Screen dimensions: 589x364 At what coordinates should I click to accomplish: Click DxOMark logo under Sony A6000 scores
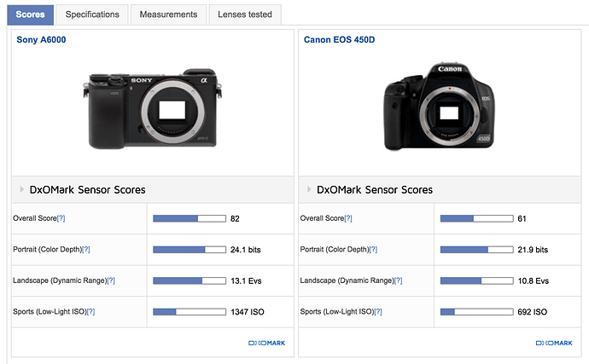(266, 343)
